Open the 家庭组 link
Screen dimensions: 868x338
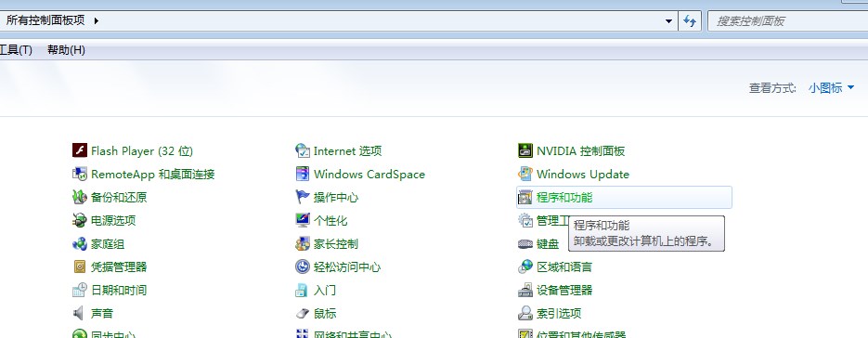(108, 244)
